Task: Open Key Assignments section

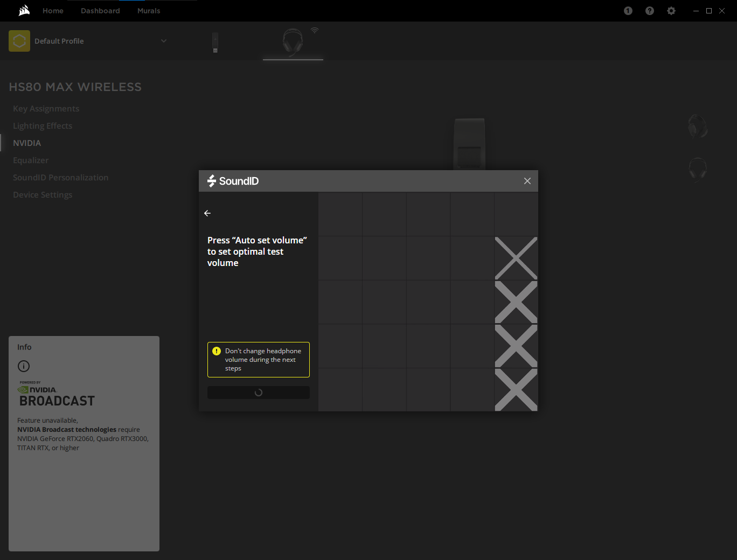Action: pos(46,109)
